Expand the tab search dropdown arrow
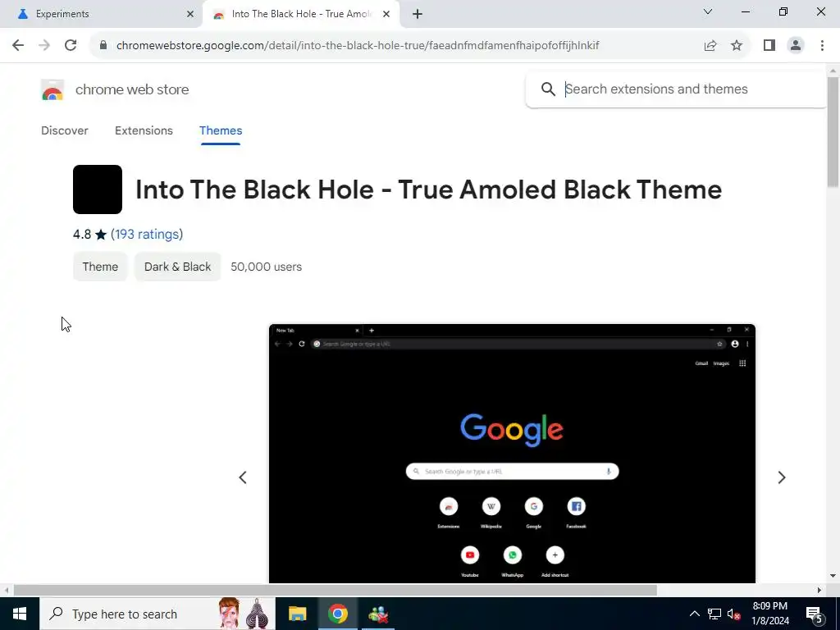This screenshot has height=630, width=840. (708, 11)
